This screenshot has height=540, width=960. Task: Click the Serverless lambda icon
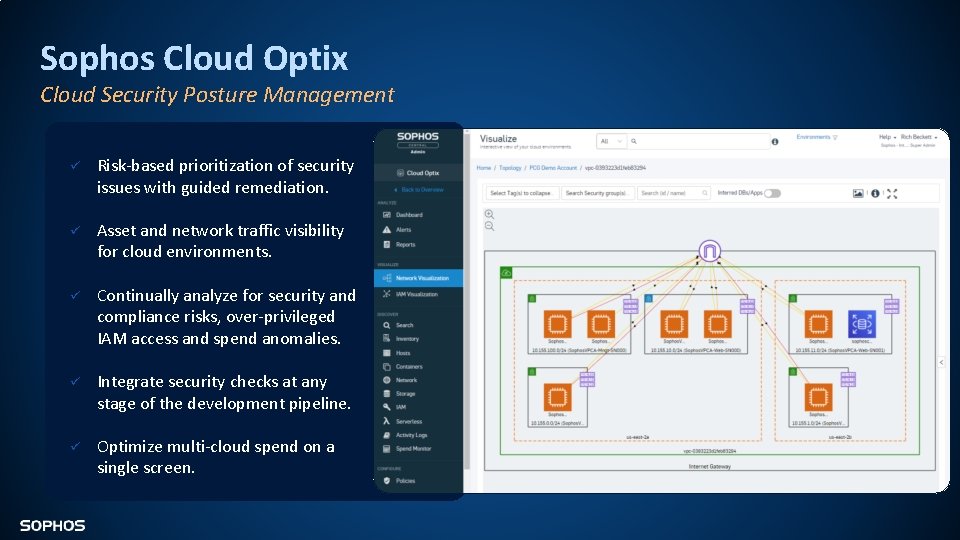pyautogui.click(x=386, y=421)
